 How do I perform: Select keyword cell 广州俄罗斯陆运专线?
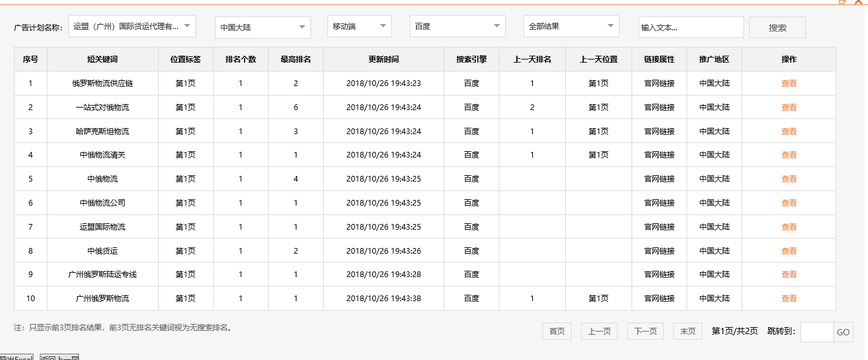[102, 275]
